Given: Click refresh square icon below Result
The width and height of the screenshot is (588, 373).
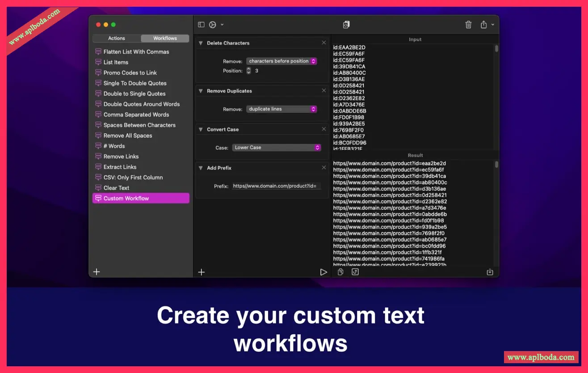Looking at the screenshot, I should [x=355, y=272].
